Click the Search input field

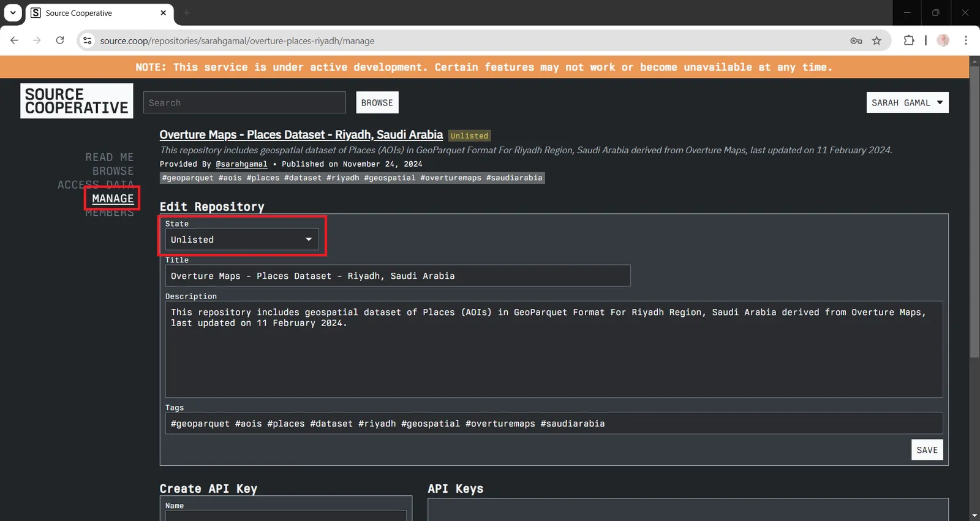tap(244, 102)
